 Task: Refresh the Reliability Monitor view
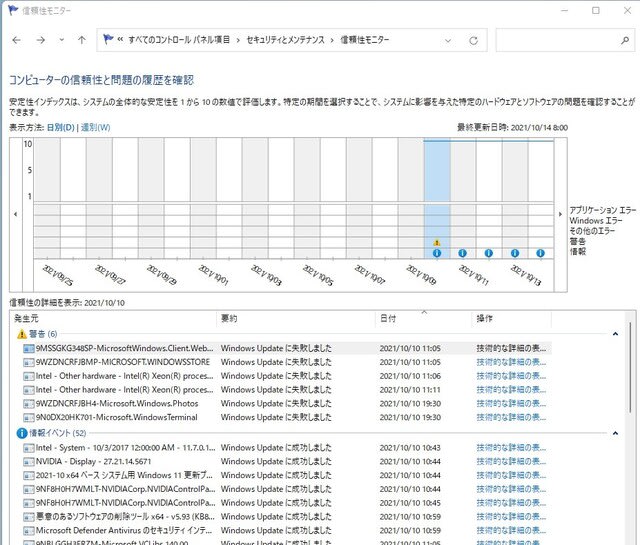(x=473, y=40)
